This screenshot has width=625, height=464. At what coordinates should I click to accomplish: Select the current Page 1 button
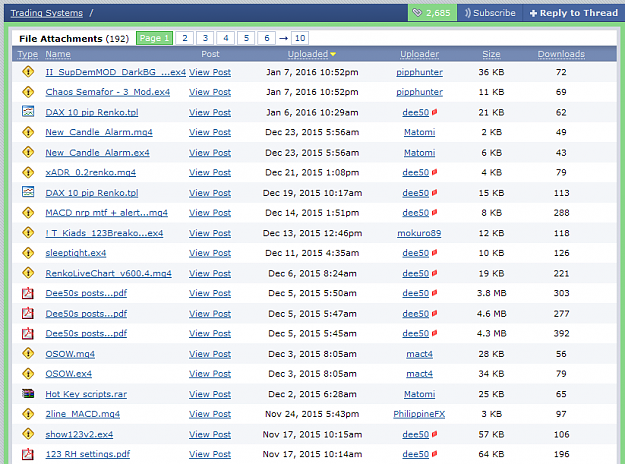(x=154, y=38)
